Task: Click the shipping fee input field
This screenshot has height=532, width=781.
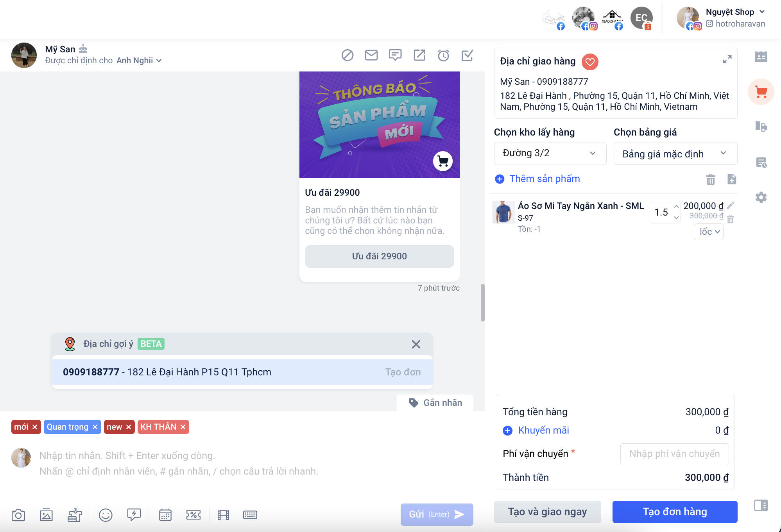Action: coord(674,454)
